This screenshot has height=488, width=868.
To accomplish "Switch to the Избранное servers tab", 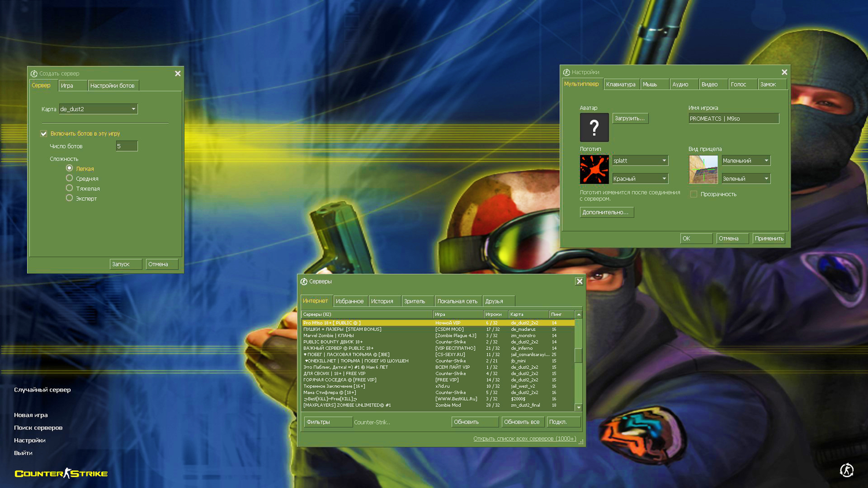I will (x=350, y=301).
